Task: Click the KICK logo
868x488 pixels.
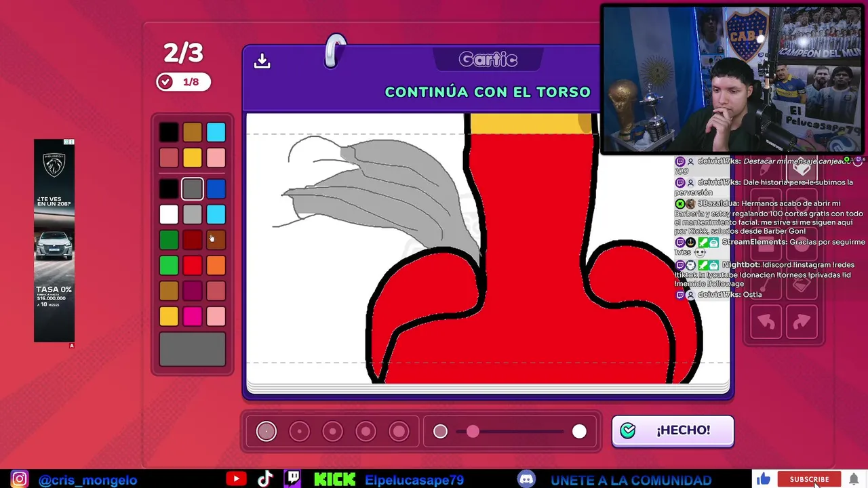Action: pos(334,479)
